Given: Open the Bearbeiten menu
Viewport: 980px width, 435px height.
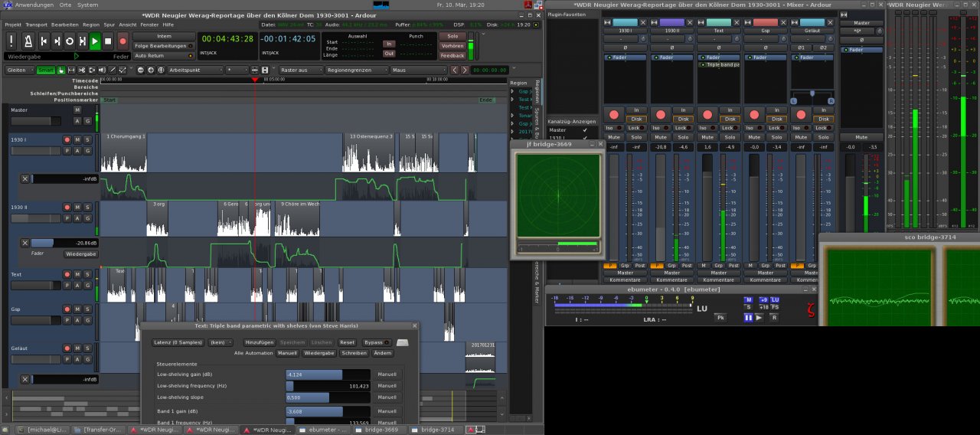Looking at the screenshot, I should click(x=65, y=25).
